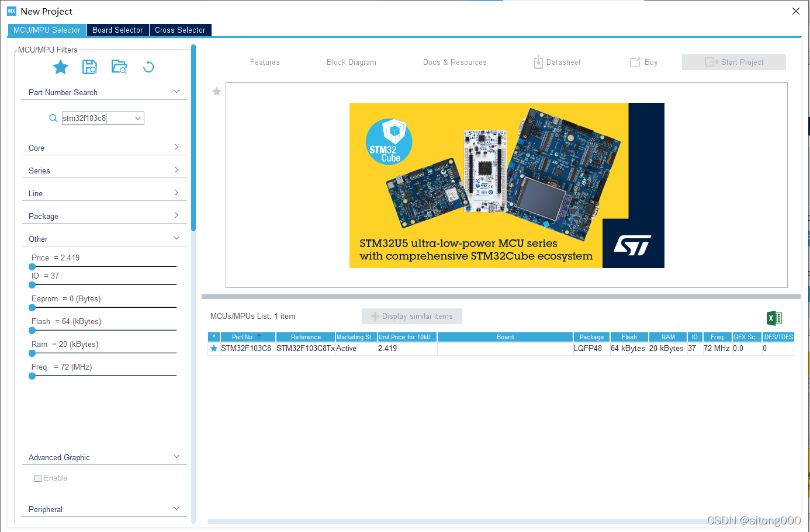Image resolution: width=810 pixels, height=532 pixels.
Task: Click the 2.419 unit price cell
Action: [407, 349]
